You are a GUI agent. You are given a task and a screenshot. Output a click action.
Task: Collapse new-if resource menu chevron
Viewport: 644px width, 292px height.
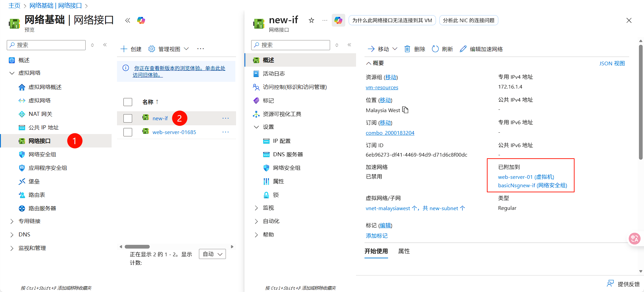(349, 45)
